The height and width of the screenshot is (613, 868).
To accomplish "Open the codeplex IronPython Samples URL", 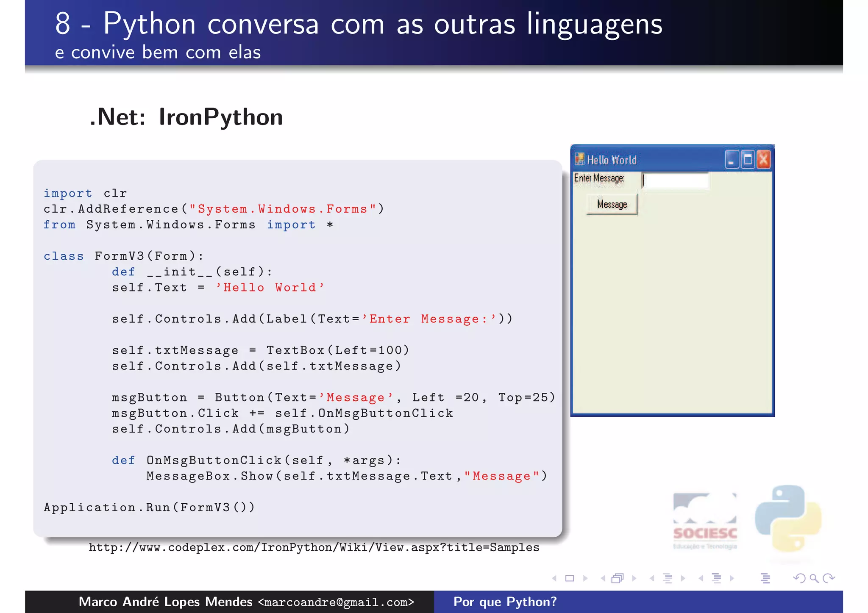I will [314, 548].
